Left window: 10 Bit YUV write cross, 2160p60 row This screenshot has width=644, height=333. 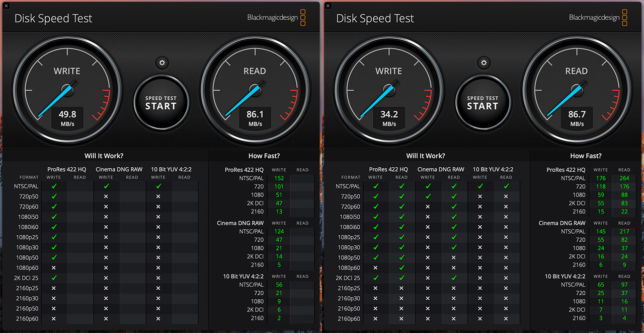point(158,318)
